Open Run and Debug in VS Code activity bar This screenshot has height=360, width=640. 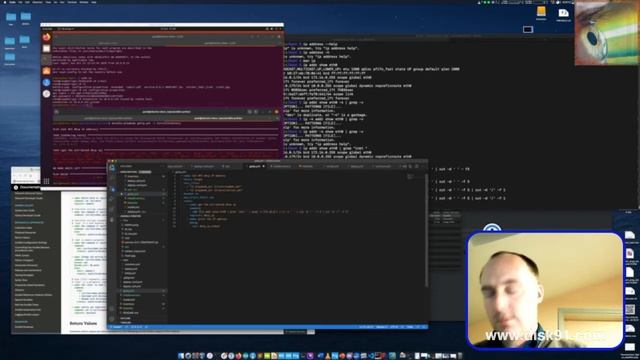pyautogui.click(x=112, y=199)
